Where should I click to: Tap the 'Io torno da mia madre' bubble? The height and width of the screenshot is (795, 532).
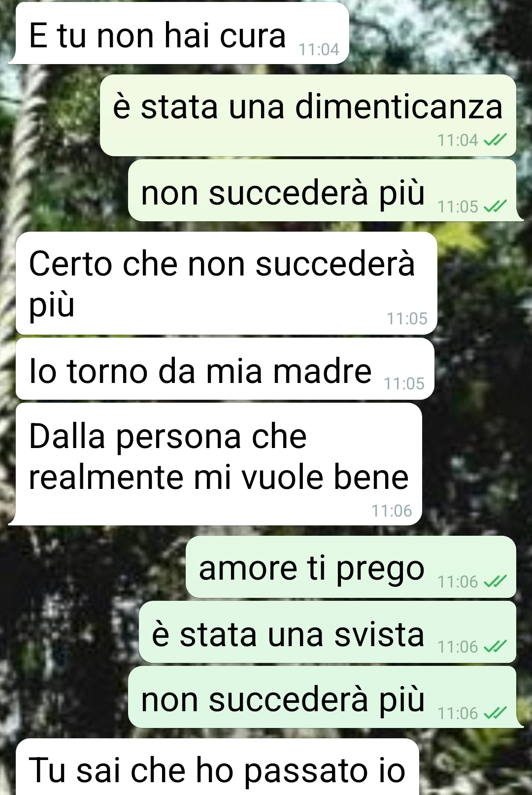[x=225, y=369]
